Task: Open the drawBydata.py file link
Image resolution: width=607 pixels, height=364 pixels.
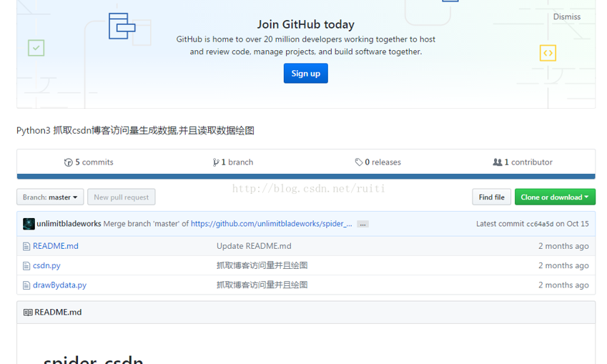Action: [x=59, y=285]
